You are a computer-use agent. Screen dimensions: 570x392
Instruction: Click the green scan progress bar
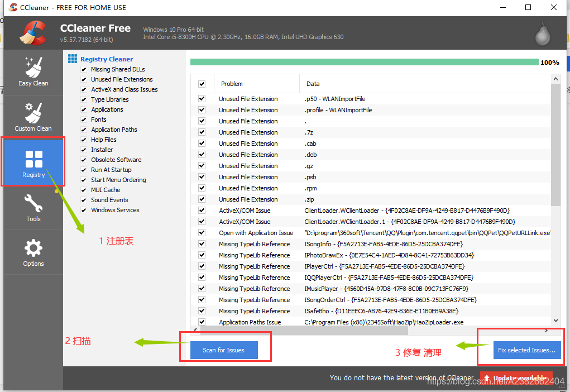[x=364, y=62]
